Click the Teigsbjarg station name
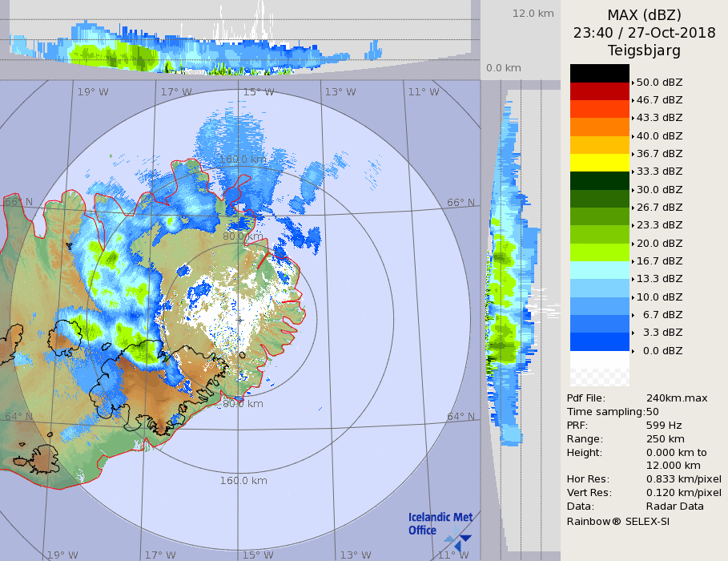Screen dimensions: 728x561 [x=644, y=50]
